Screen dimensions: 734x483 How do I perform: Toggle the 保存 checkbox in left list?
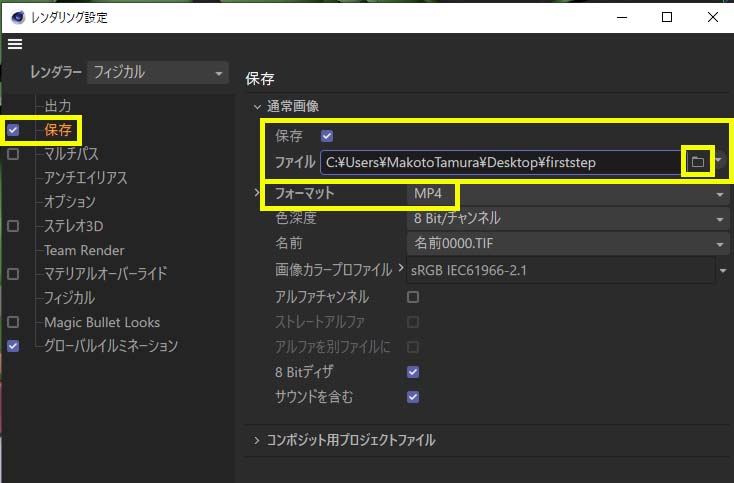13,130
